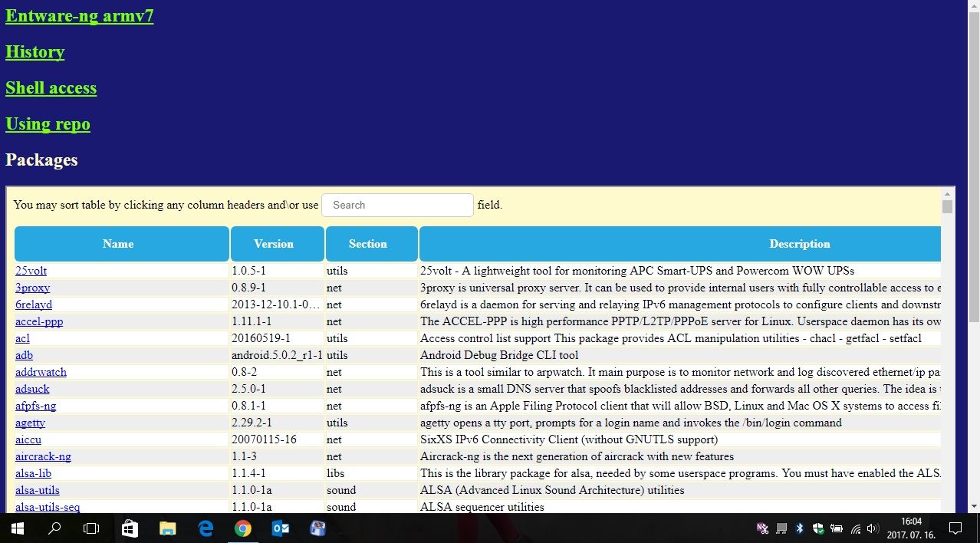Open the aircrack-ng package link
This screenshot has width=980, height=543.
43,456
